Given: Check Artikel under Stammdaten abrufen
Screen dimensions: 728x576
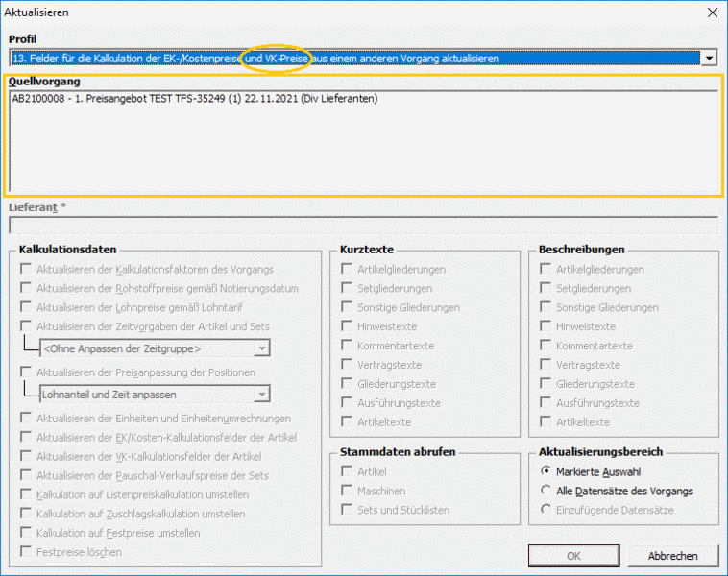Looking at the screenshot, I should tap(347, 471).
